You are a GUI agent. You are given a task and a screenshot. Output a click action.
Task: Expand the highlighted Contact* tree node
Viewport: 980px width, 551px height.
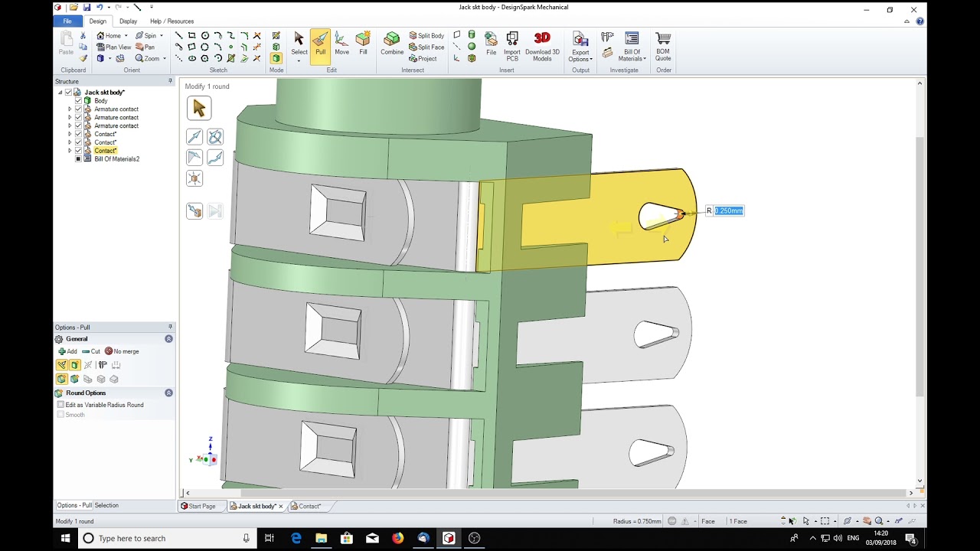click(x=70, y=151)
